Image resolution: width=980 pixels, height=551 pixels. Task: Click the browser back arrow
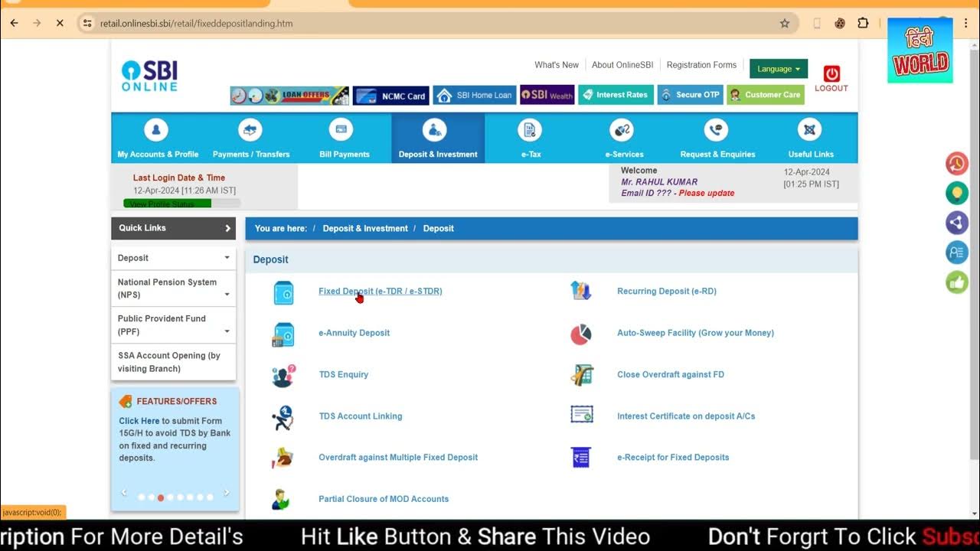[14, 23]
